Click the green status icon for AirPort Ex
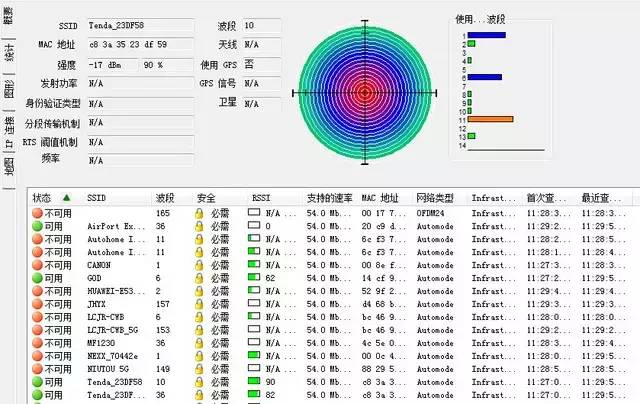Viewport: 640px width, 404px height. pos(37,226)
